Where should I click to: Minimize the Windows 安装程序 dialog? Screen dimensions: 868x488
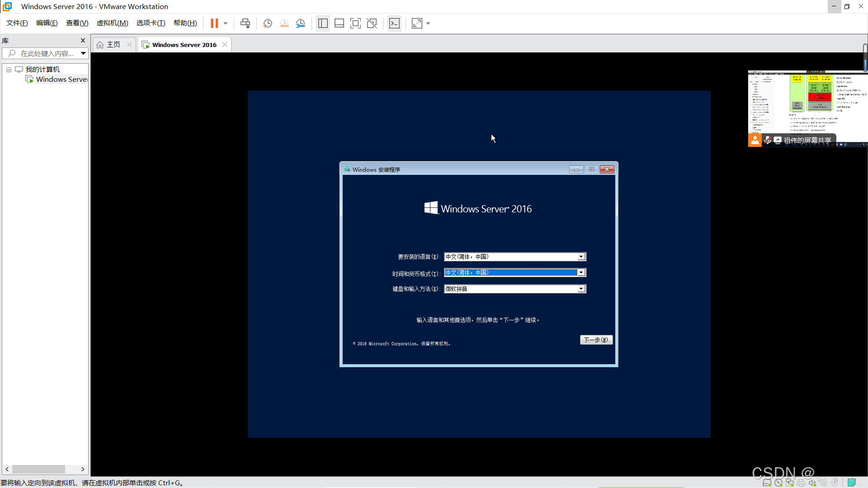coord(576,169)
